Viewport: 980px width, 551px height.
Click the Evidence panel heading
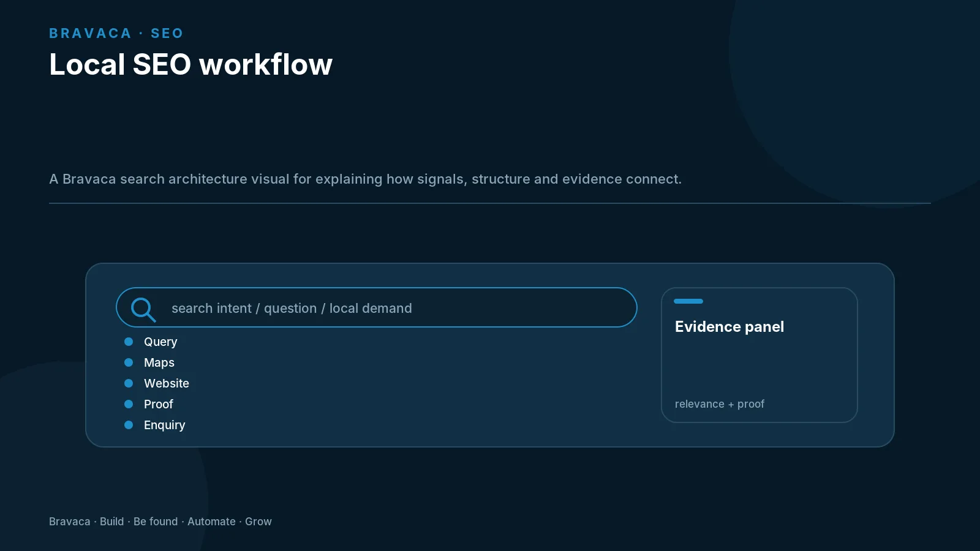(x=729, y=327)
